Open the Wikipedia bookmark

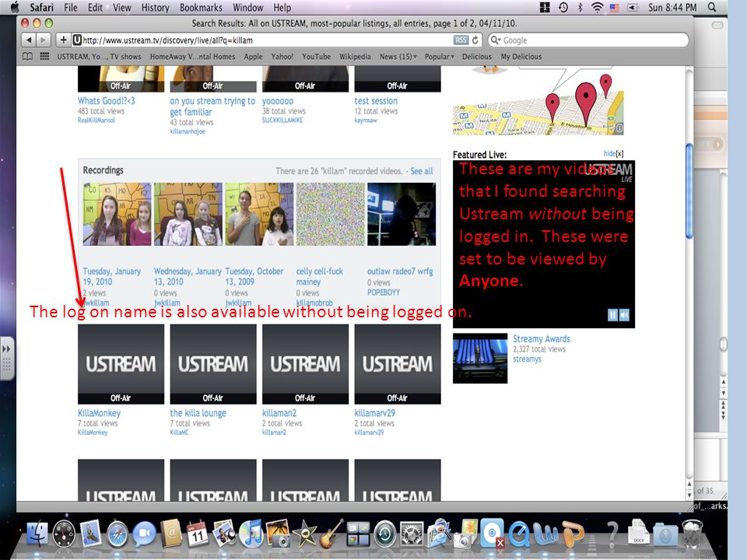pos(355,57)
